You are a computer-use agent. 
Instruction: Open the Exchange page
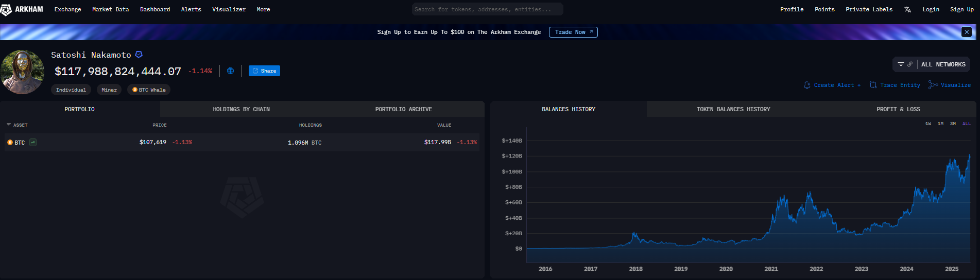click(x=67, y=9)
